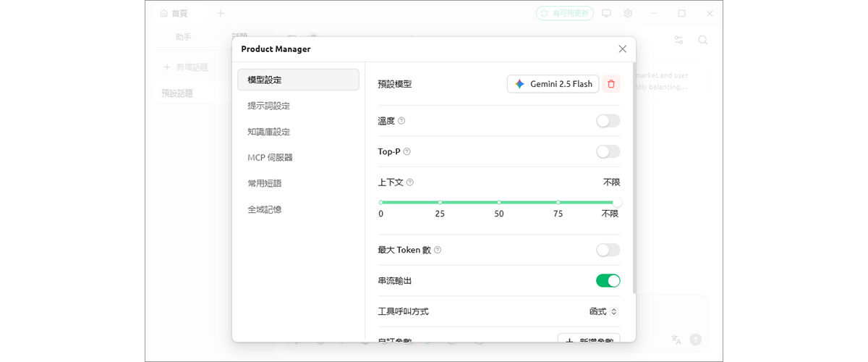Select 知識庫設定 in dialog sidebar
Screen dimensions: 868x362
tap(298, 132)
